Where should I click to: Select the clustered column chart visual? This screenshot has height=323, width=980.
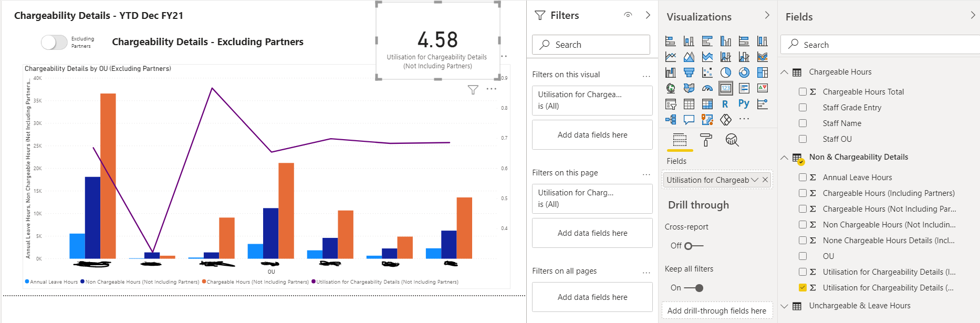pyautogui.click(x=726, y=41)
